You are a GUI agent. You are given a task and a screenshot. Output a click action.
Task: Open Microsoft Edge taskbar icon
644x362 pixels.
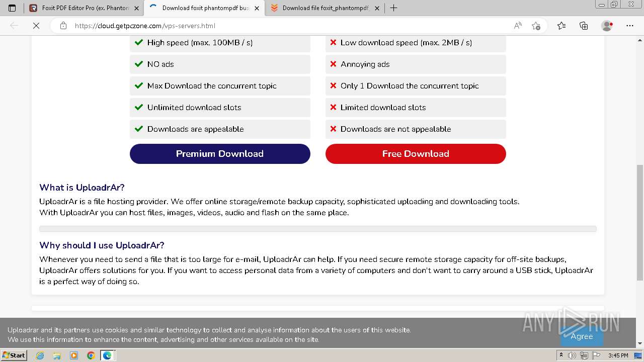[108, 355]
